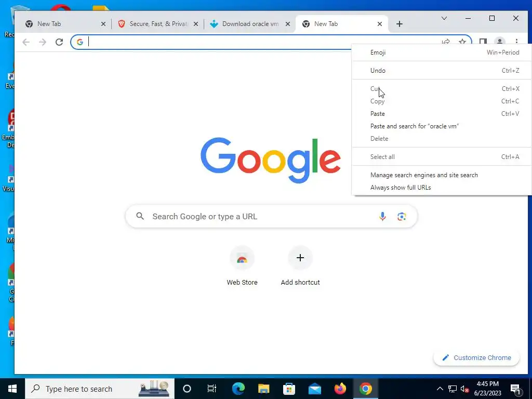Viewport: 532px width, 399px height.
Task: Show hidden system tray icons chevron
Action: [440, 389]
